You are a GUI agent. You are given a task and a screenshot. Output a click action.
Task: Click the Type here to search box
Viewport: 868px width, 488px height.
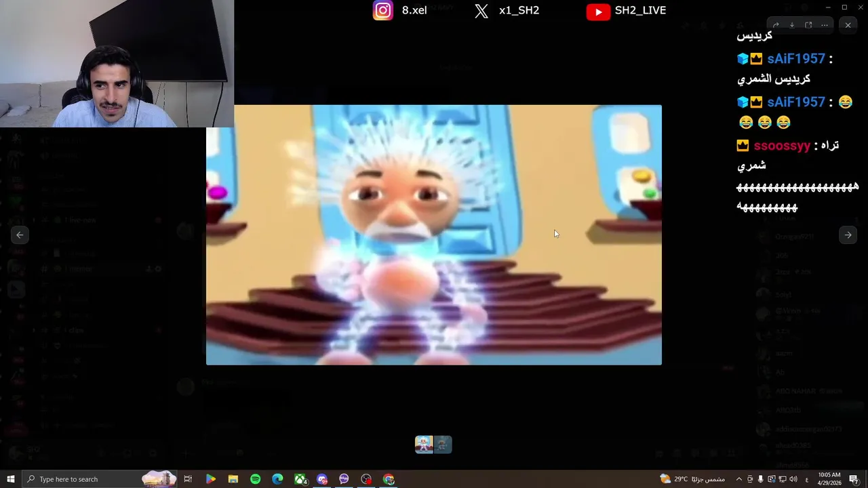tap(99, 479)
